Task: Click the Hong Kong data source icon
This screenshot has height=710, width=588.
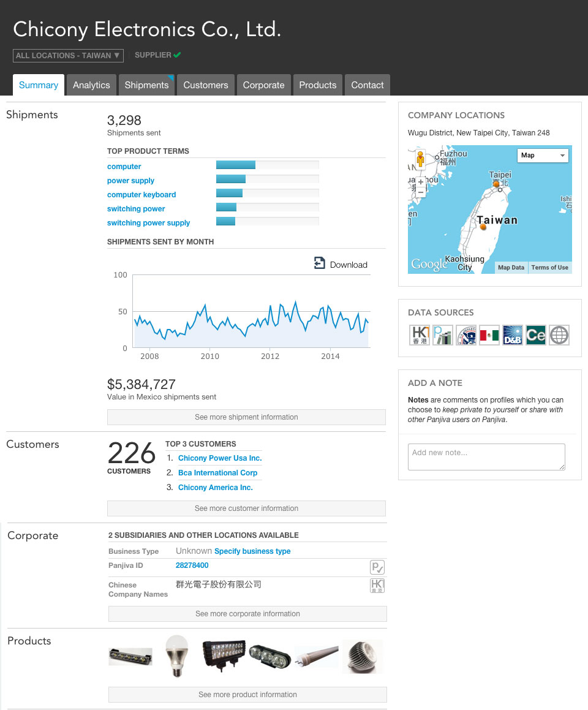Action: pos(419,335)
